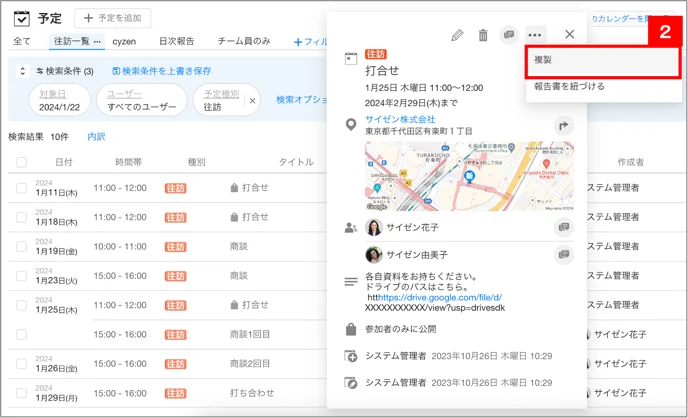Select 複製 from the menu

click(603, 61)
